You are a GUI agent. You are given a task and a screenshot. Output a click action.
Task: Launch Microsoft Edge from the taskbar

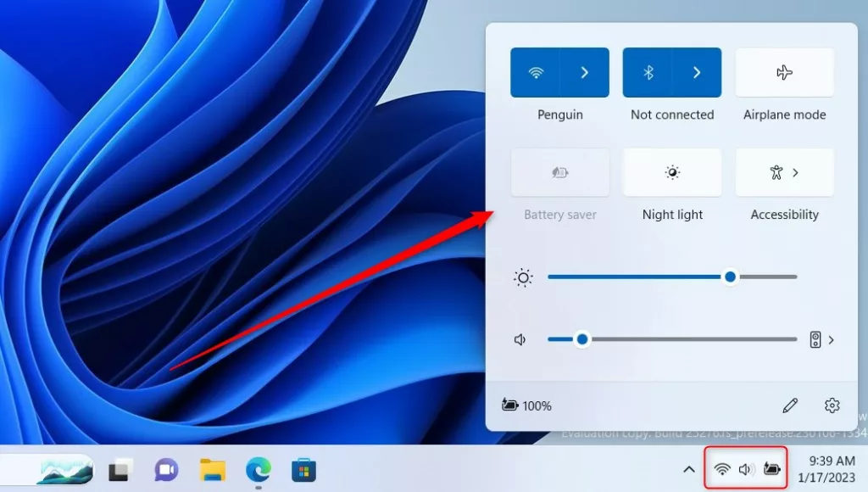pos(259,471)
